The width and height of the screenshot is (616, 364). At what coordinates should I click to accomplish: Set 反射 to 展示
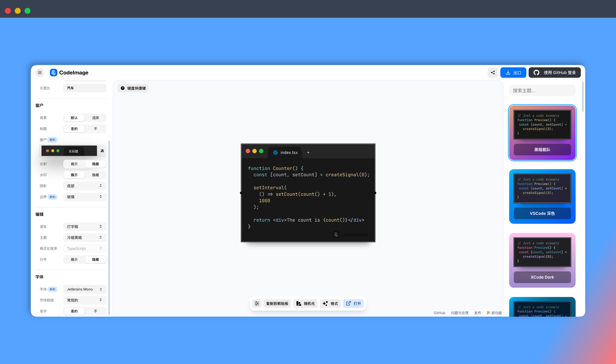[x=74, y=164]
